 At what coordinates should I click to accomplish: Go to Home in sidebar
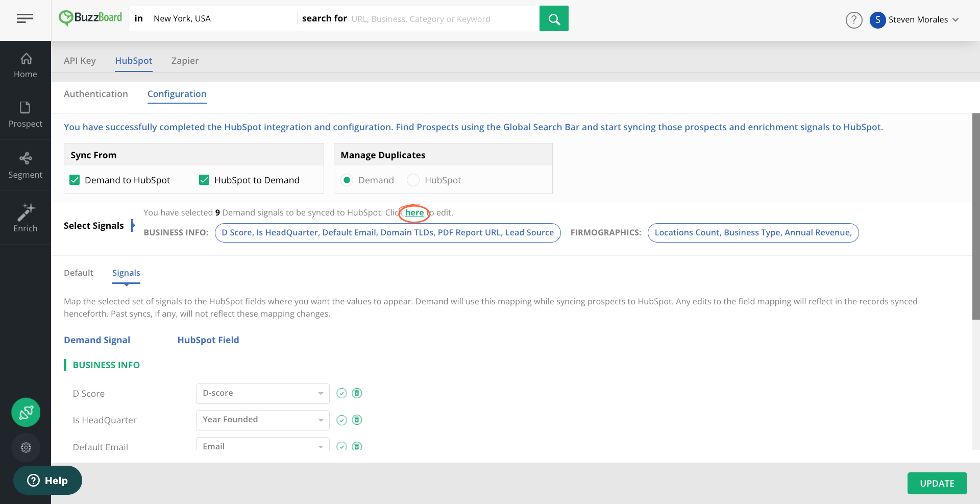pos(26,66)
